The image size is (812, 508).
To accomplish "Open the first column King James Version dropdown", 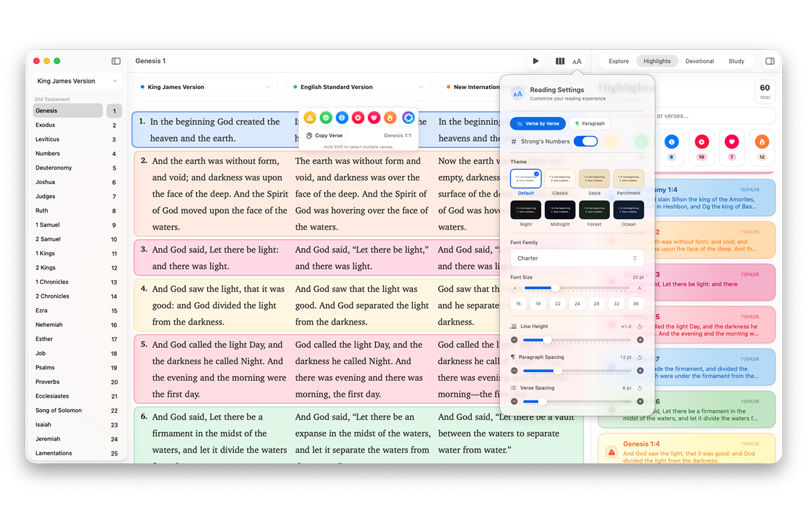I will [x=206, y=87].
